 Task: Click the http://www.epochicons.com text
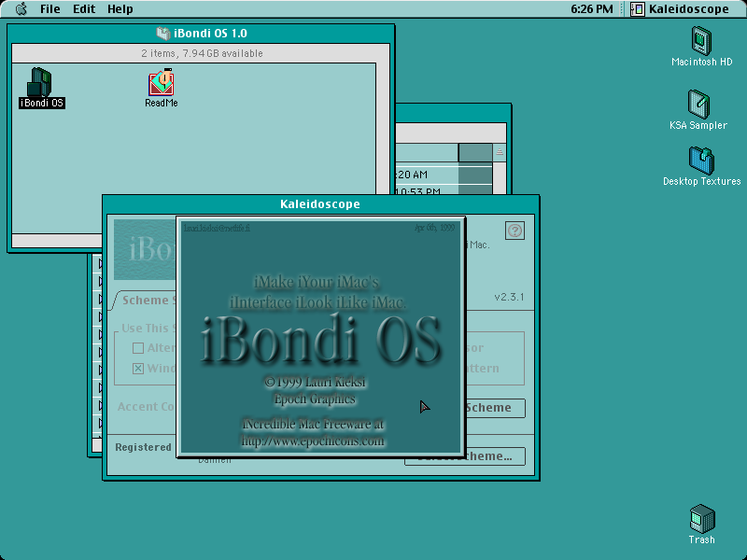(313, 441)
